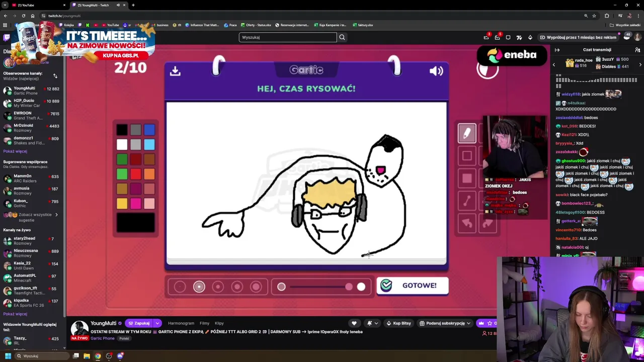Open the Oferty - Status.xlsx bookmark
This screenshot has width=644, height=362.
[x=256, y=25]
